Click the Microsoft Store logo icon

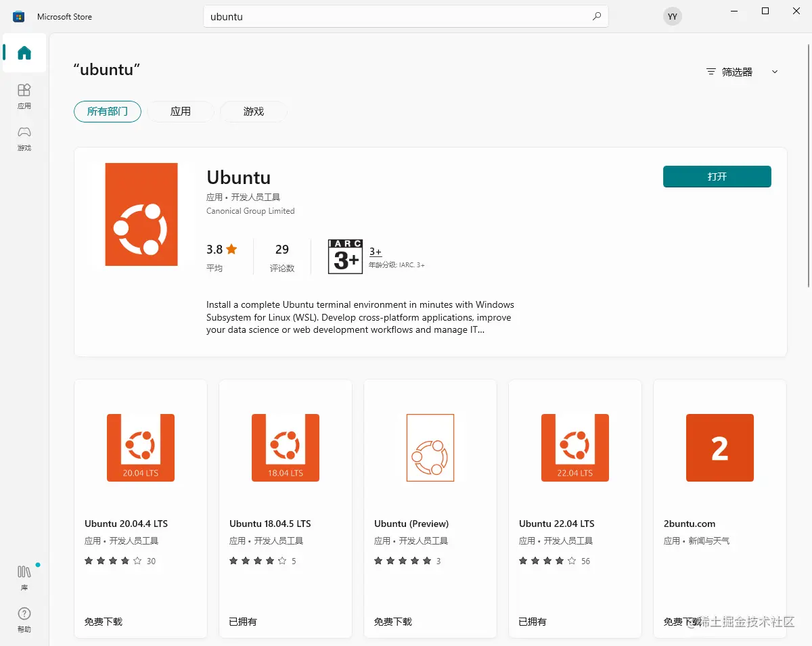tap(19, 16)
